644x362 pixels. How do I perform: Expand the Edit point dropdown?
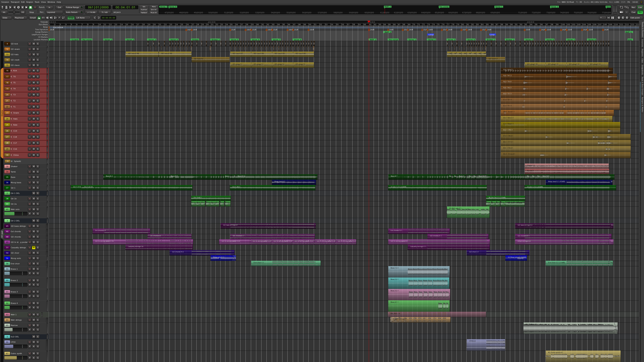pyautogui.click(x=636, y=18)
